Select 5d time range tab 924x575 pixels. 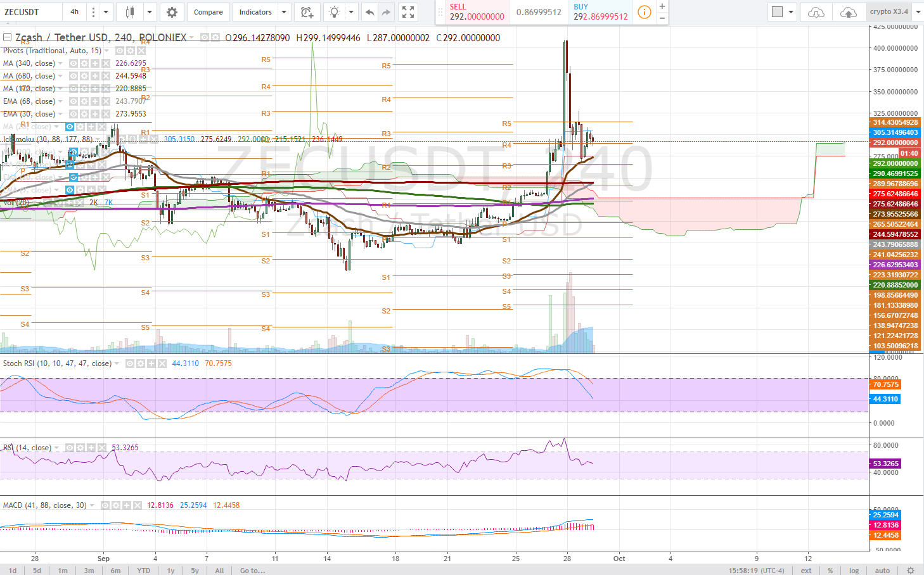coord(37,571)
